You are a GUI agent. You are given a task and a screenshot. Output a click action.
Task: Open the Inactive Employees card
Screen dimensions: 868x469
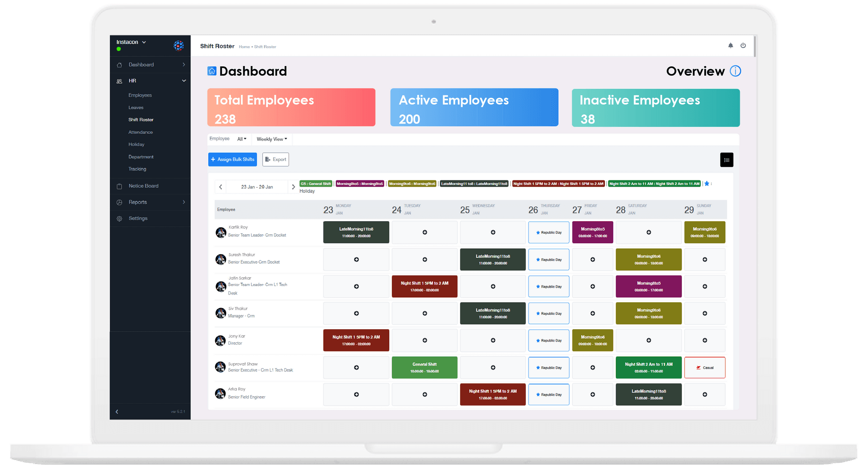pyautogui.click(x=656, y=107)
